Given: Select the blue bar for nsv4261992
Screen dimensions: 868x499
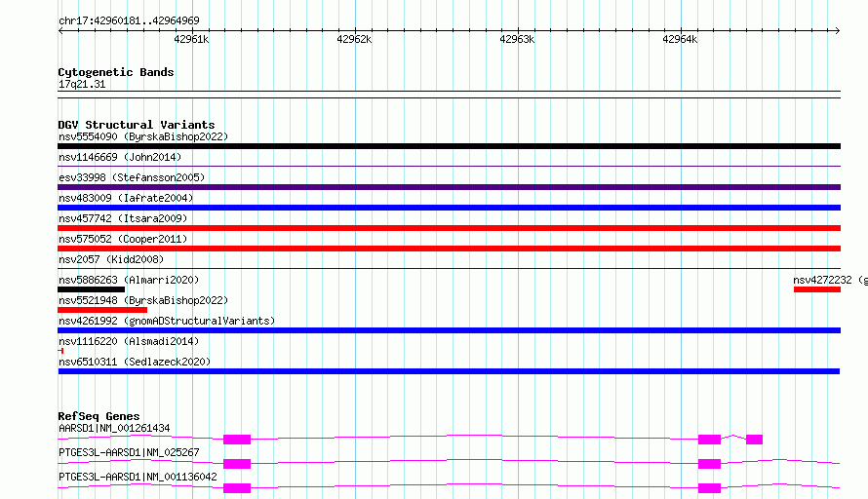Looking at the screenshot, I should (449, 330).
